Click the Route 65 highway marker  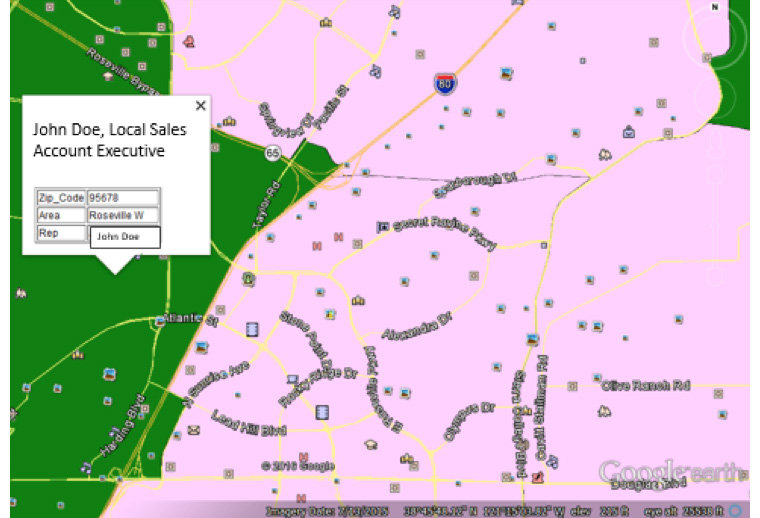coord(273,154)
